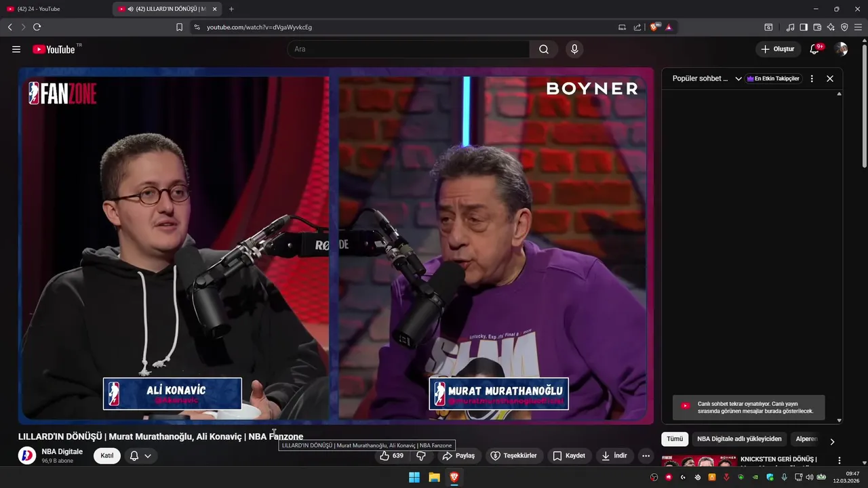This screenshot has width=868, height=488.
Task: Click the share icon in address bar
Action: click(x=637, y=27)
